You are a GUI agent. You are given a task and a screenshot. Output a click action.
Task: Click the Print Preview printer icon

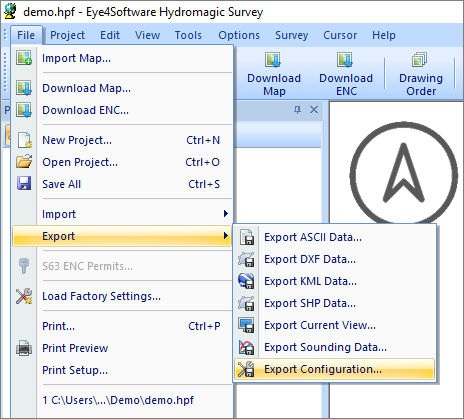pos(24,348)
